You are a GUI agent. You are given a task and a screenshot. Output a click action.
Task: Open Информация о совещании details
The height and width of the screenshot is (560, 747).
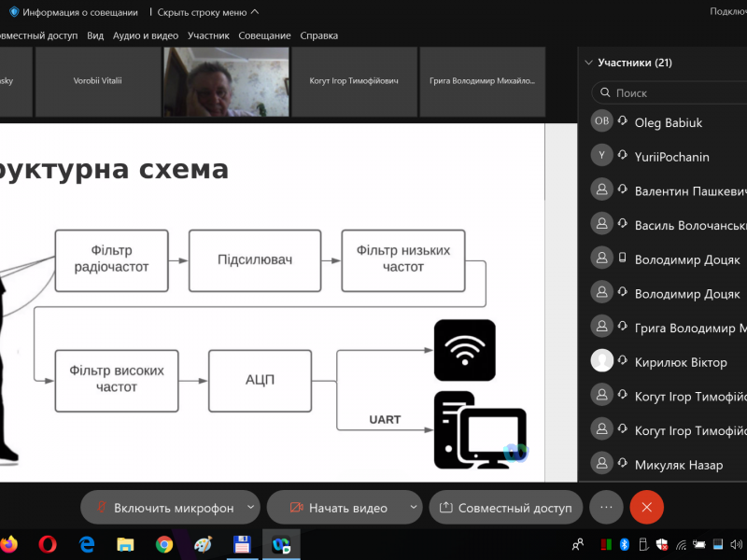(x=73, y=12)
